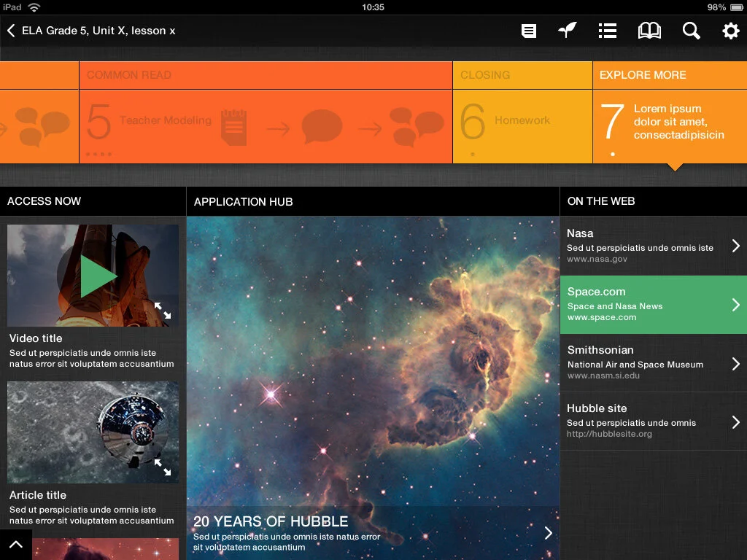Open the Space.com row chevron
The width and height of the screenshot is (747, 560).
point(735,304)
